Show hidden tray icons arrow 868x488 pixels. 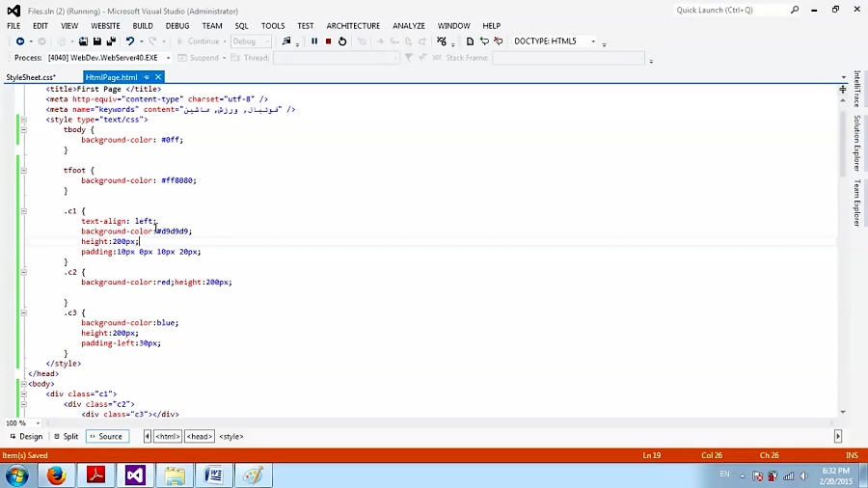742,475
